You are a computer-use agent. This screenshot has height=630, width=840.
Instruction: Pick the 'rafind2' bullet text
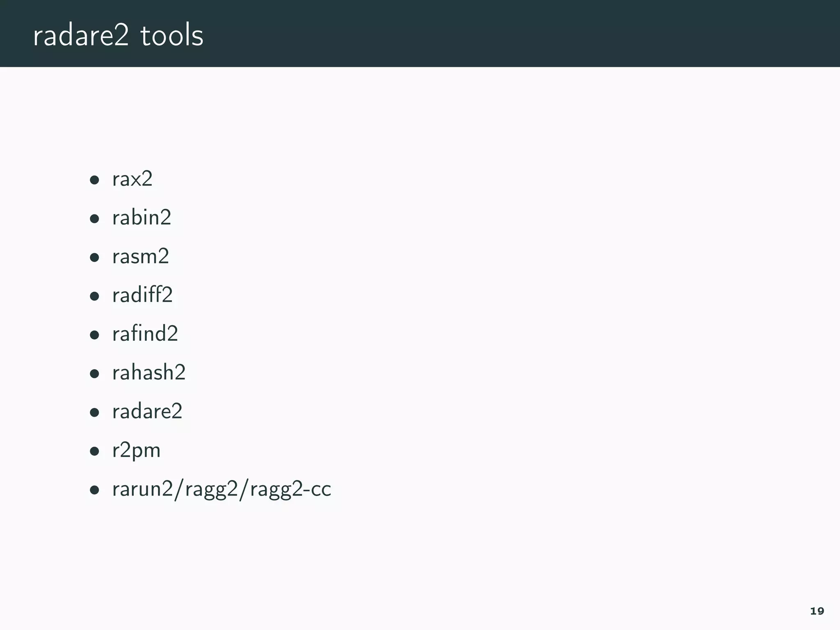[145, 333]
